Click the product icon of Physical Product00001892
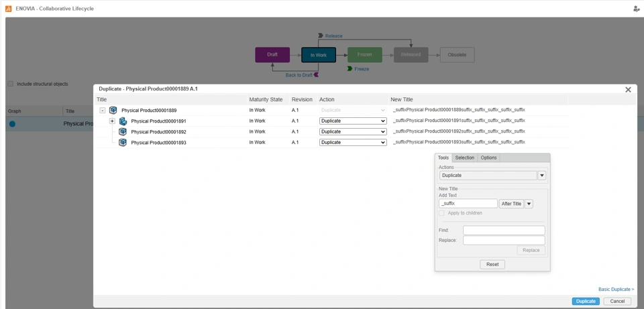 (x=122, y=132)
